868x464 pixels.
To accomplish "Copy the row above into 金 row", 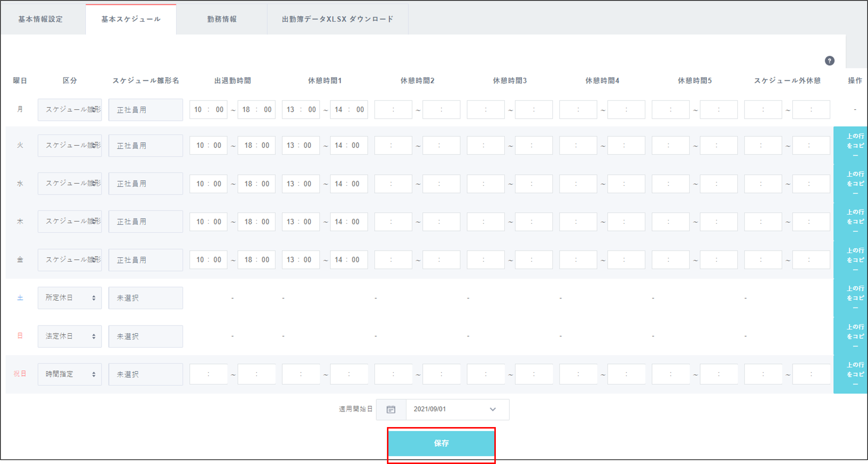I will coord(850,260).
